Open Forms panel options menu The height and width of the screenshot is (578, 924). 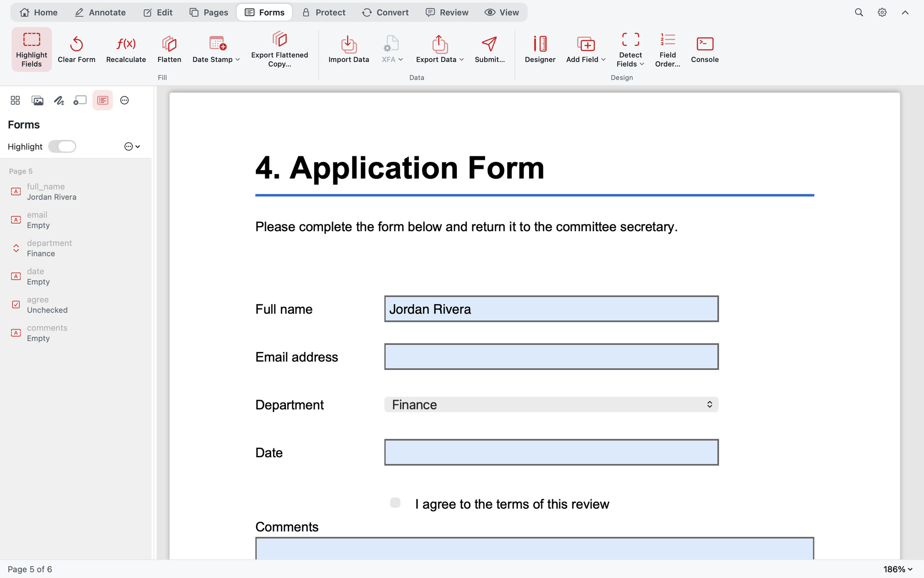[132, 147]
